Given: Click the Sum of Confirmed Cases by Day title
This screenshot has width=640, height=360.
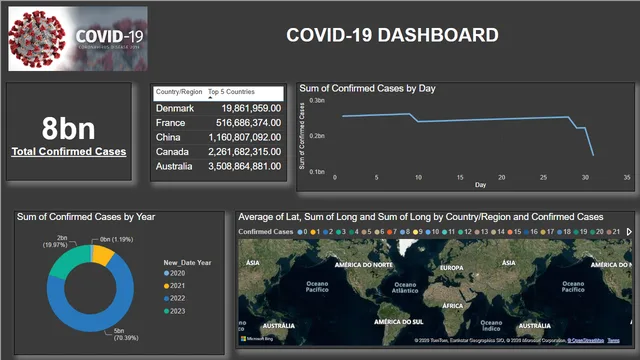Looking at the screenshot, I should coord(367,89).
